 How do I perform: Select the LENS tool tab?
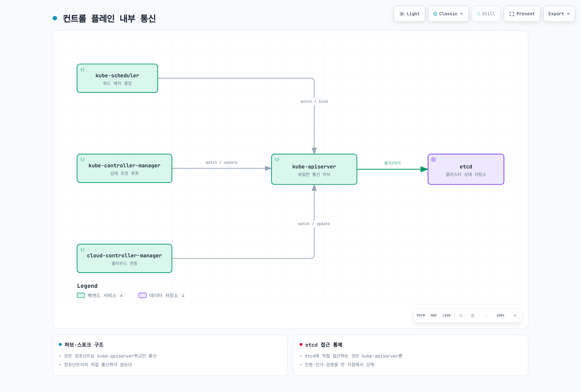pyautogui.click(x=447, y=315)
